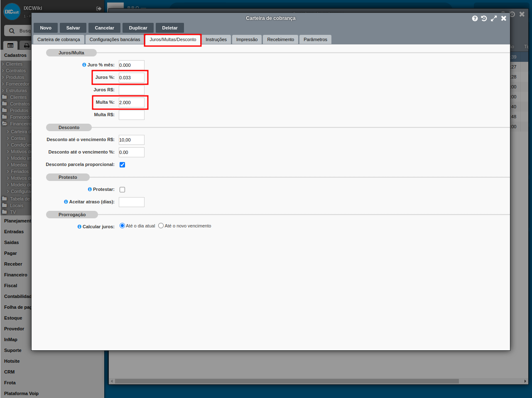This screenshot has width=532, height=398.
Task: Toggle Desconto parcela proporcional checkbox
Action: (122, 165)
